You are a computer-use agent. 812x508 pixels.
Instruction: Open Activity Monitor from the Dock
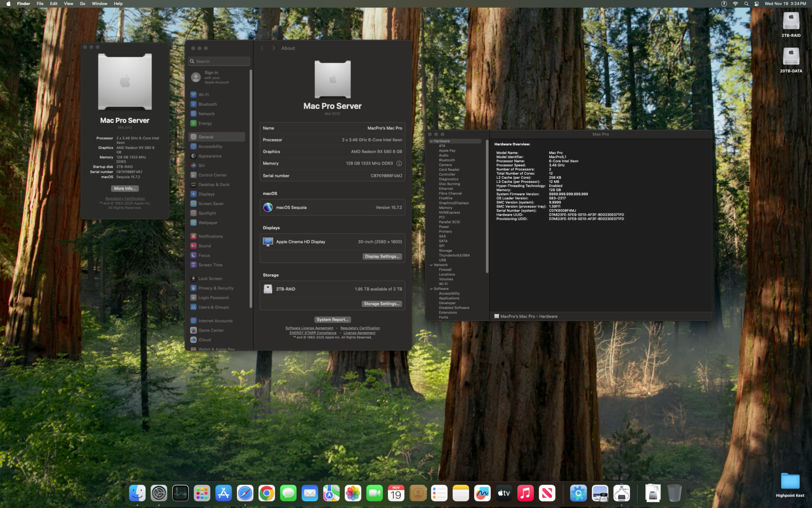tap(180, 493)
